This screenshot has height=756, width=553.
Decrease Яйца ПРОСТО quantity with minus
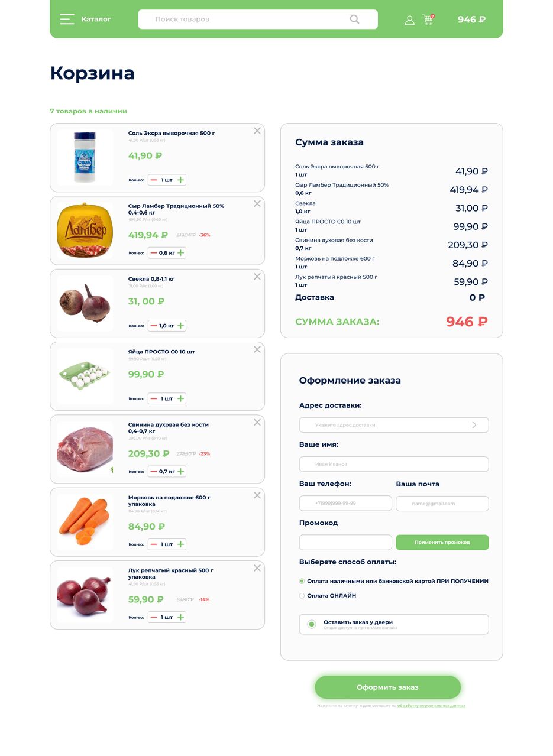(x=154, y=398)
